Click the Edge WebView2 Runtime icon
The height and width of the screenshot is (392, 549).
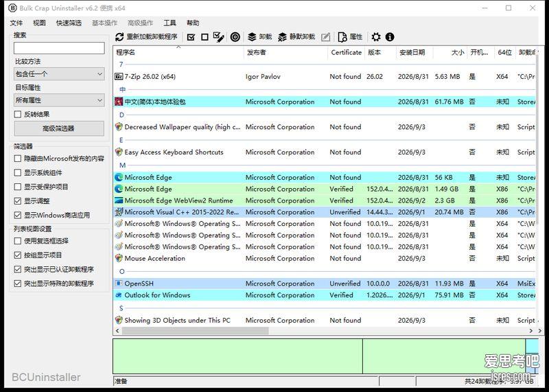pos(119,200)
